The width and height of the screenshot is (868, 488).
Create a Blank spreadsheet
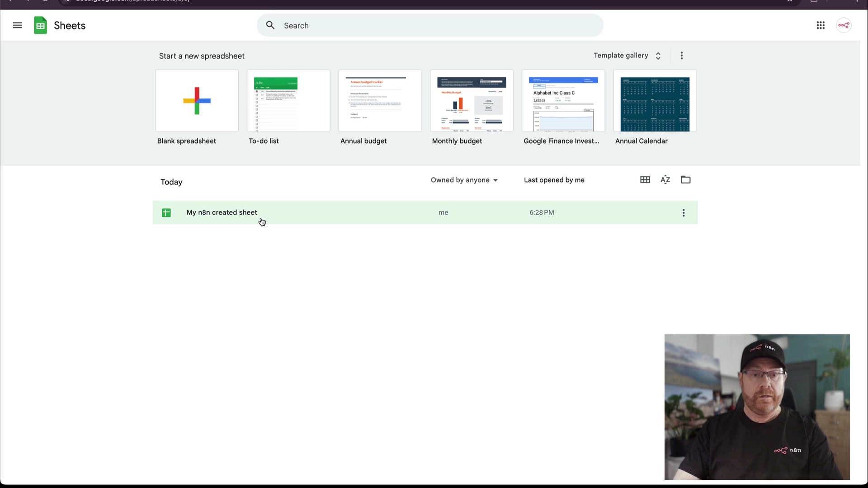pyautogui.click(x=197, y=101)
